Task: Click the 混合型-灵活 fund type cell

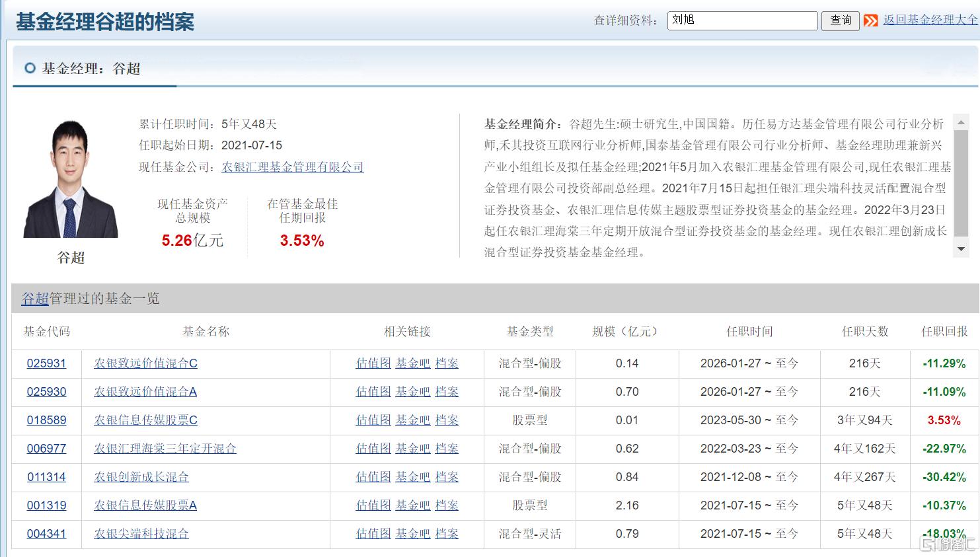Action: pos(530,534)
